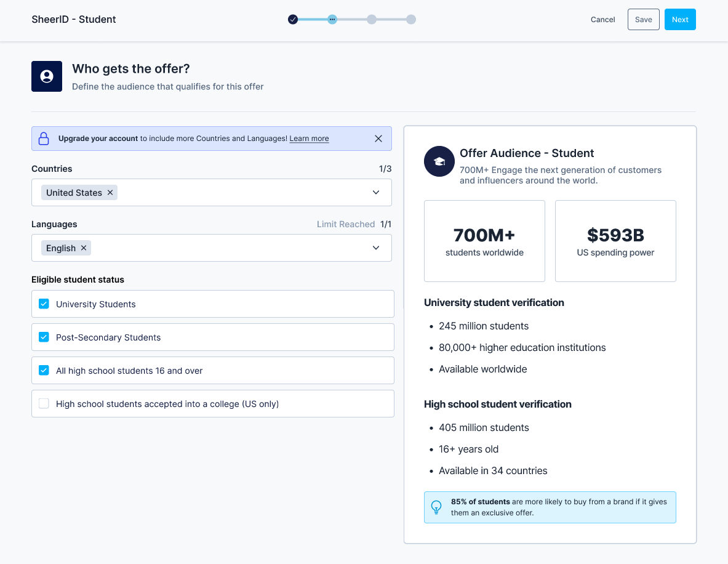Viewport: 728px width, 564px height.
Task: Click the lock icon in upgrade banner
Action: pos(44,139)
